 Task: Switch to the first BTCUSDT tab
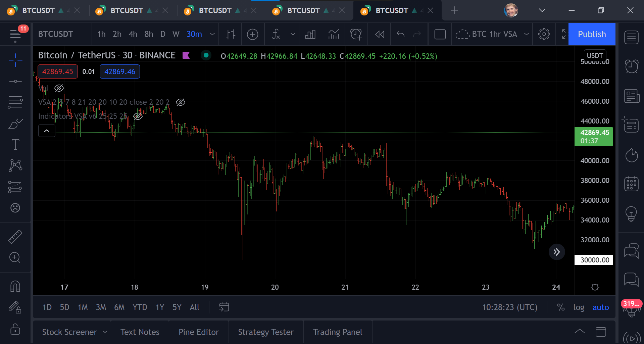coord(38,10)
